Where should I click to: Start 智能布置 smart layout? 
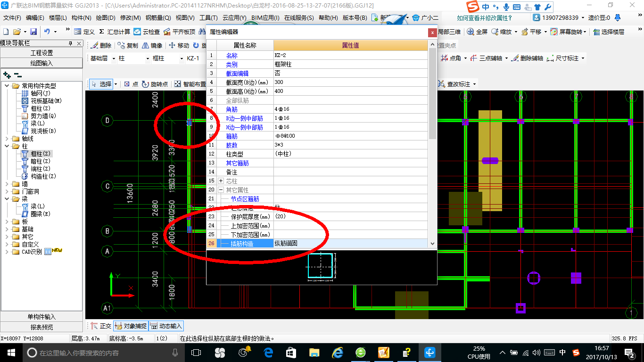click(190, 84)
